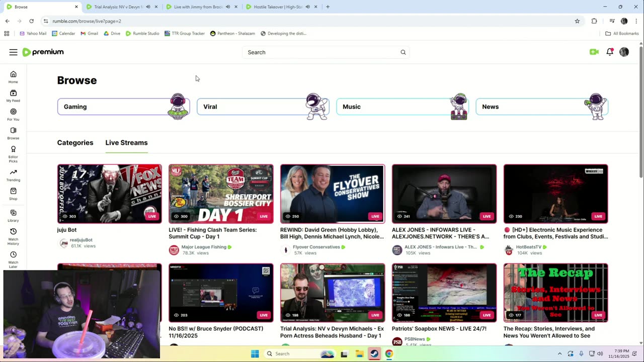Open the Fishing Clash Summit Cup stream thumbnail
Screen dimensions: 644x362
(221, 194)
